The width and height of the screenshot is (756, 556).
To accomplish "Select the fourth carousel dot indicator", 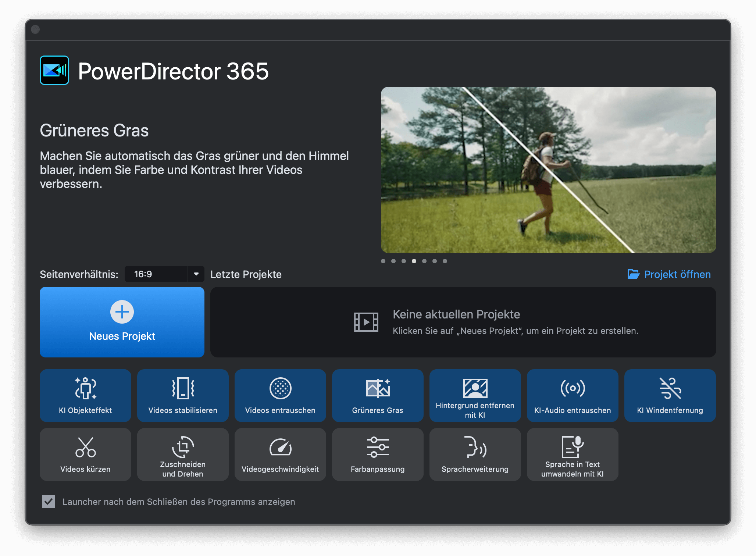I will tap(414, 261).
